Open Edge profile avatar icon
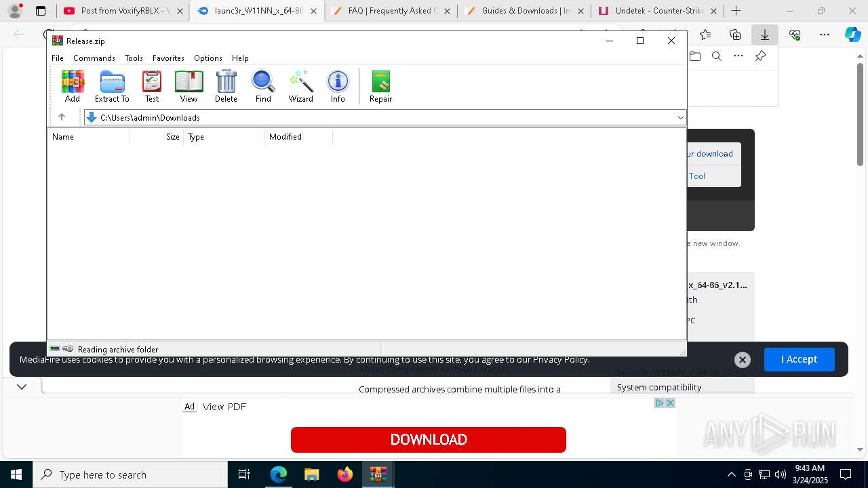Screen dimensions: 868x488 pos(15,11)
